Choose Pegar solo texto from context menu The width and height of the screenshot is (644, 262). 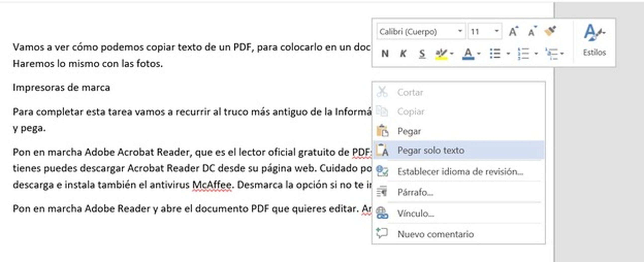point(431,150)
